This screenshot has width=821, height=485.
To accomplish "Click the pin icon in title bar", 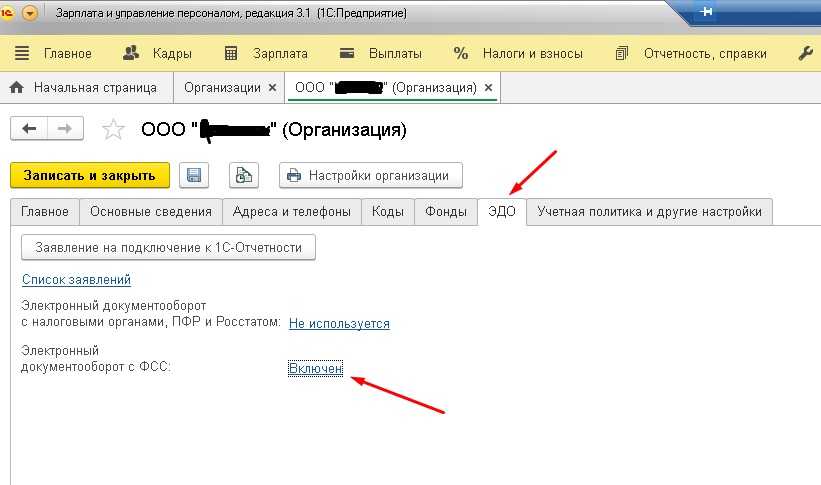I will 706,11.
